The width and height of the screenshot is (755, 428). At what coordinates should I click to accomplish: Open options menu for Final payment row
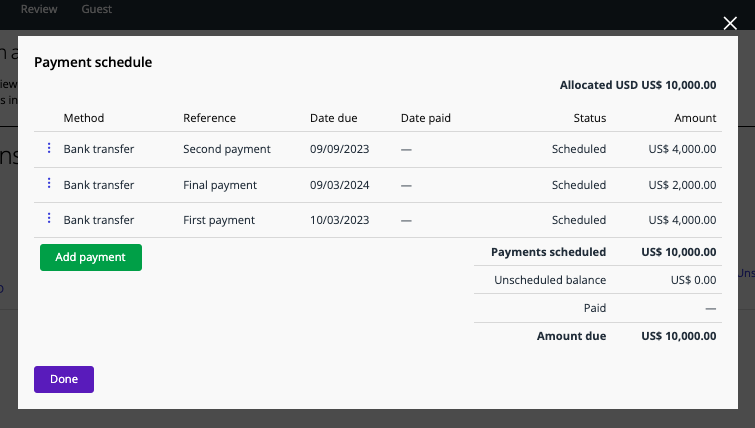(x=49, y=183)
